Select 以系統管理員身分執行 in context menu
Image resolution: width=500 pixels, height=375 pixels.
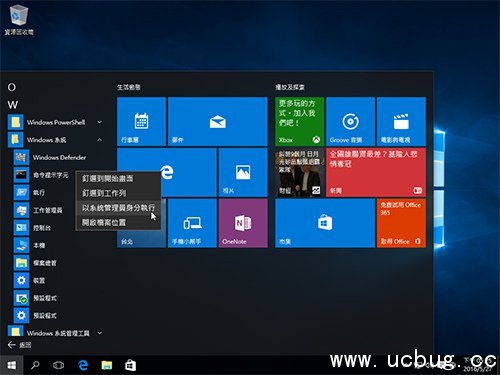coord(118,208)
